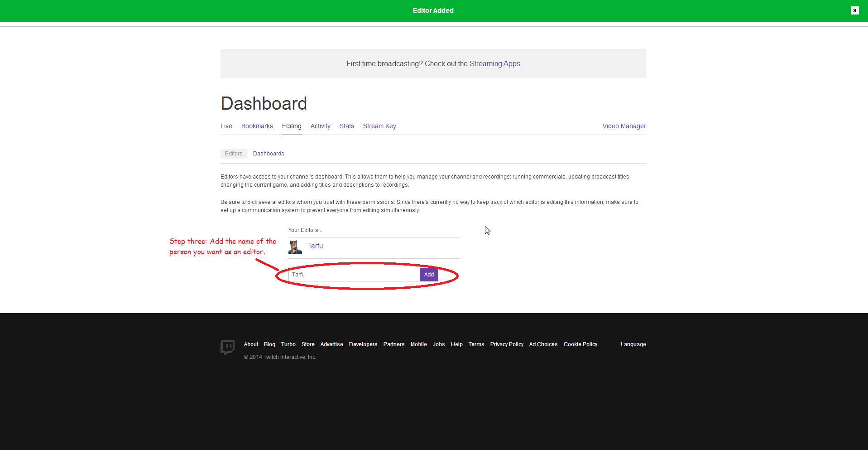Switch to the Dashboards sub-tab
This screenshot has height=450, width=868.
pyautogui.click(x=269, y=154)
